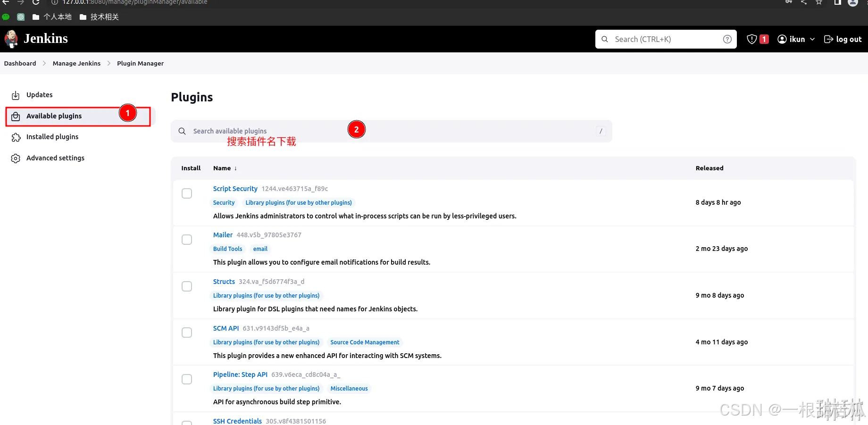
Task: Open the SCM API plugin link
Action: coord(226,328)
